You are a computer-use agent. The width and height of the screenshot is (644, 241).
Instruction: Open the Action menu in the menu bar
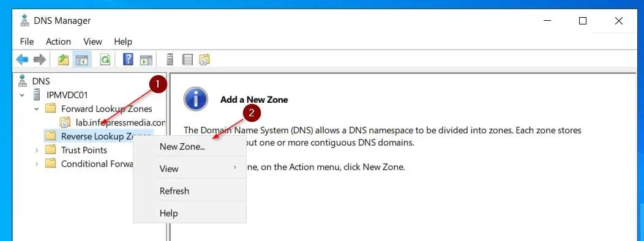pyautogui.click(x=58, y=42)
